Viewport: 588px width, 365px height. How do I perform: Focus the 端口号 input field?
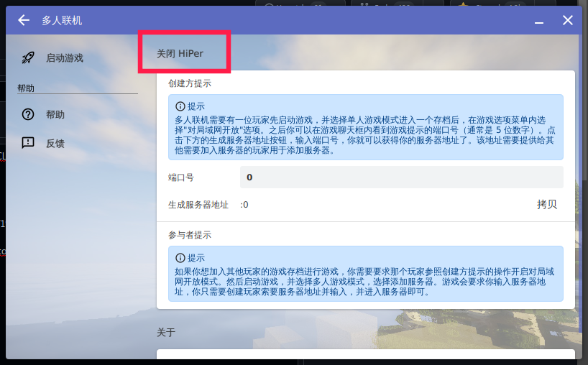(x=401, y=177)
